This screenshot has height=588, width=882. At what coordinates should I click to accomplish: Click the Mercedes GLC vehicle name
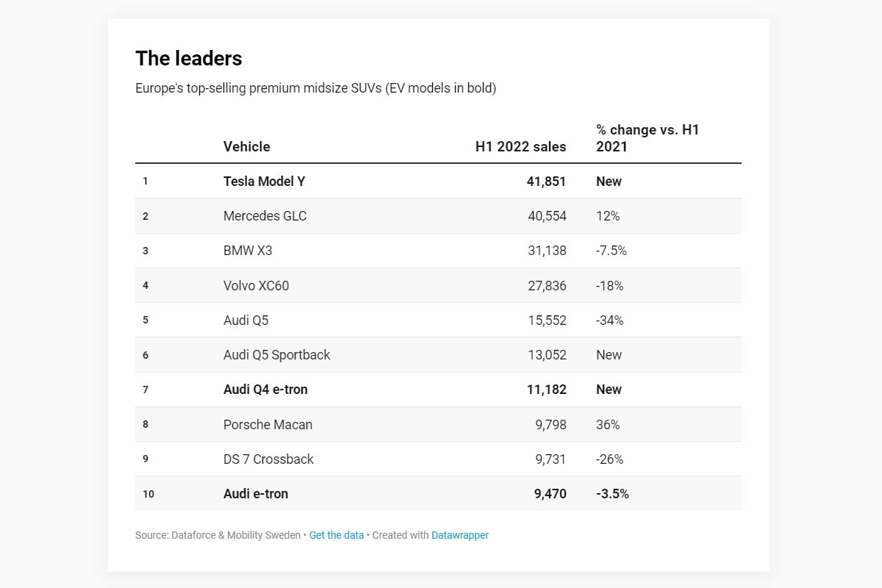click(265, 216)
